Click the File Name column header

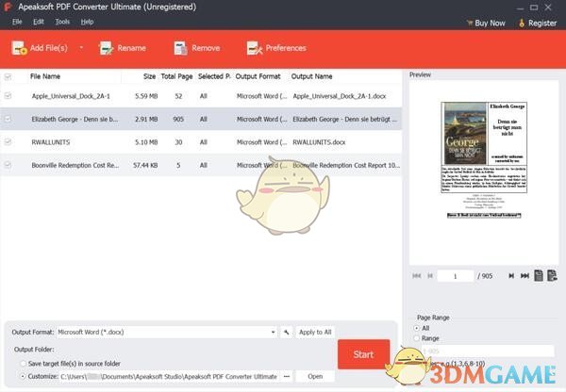coord(45,76)
